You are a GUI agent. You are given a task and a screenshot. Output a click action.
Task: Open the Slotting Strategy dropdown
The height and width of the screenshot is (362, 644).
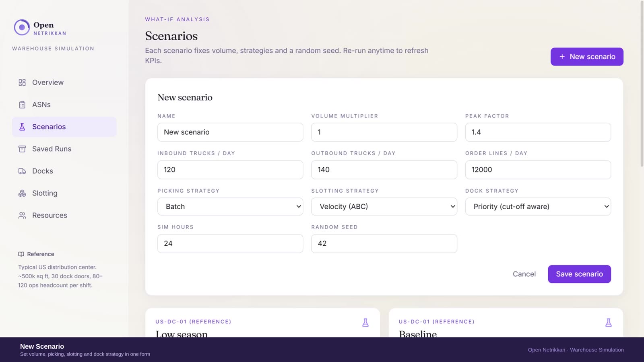click(384, 206)
